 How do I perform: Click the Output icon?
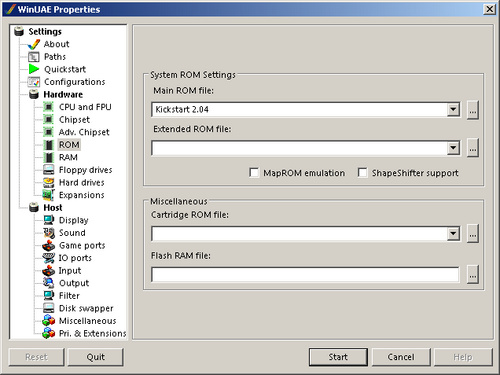49,283
